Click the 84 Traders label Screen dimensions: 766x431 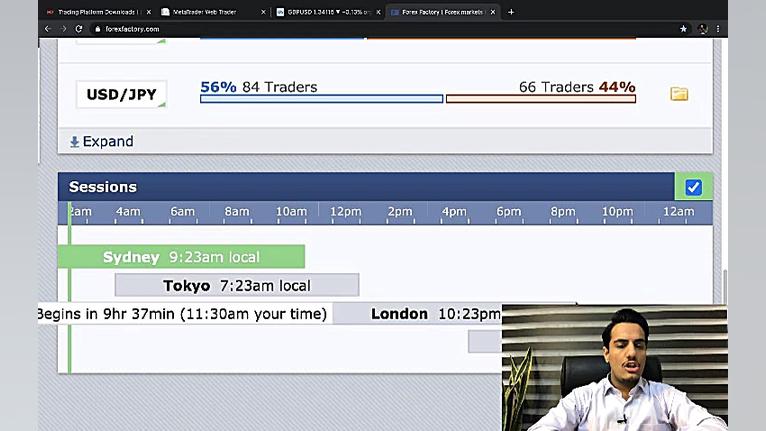(x=279, y=86)
